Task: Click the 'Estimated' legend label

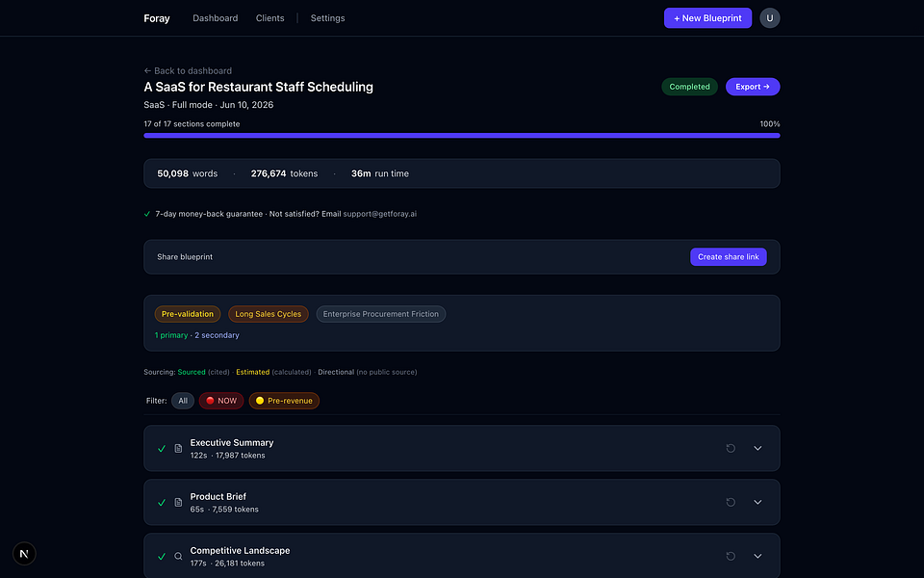Action: tap(253, 372)
